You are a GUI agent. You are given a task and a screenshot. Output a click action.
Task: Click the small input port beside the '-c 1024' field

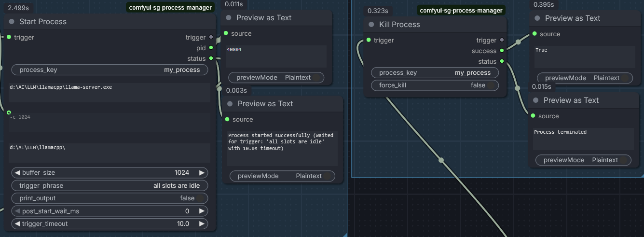pyautogui.click(x=9, y=112)
